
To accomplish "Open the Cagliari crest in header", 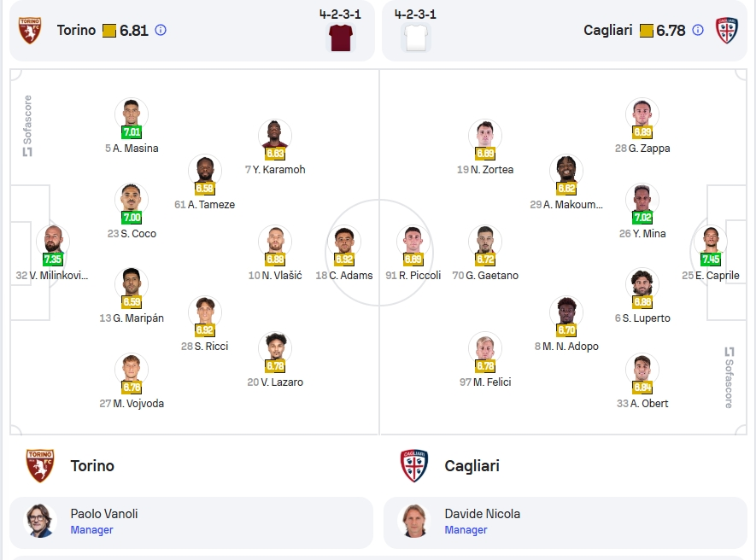I will [x=727, y=31].
